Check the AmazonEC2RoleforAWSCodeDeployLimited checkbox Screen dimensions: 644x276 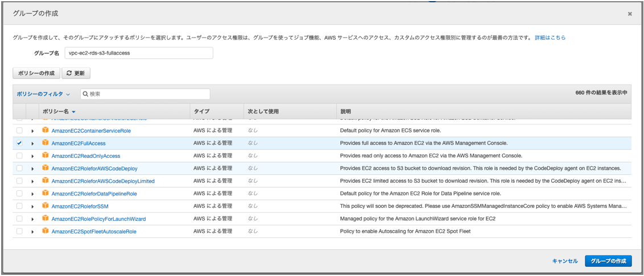click(x=19, y=181)
